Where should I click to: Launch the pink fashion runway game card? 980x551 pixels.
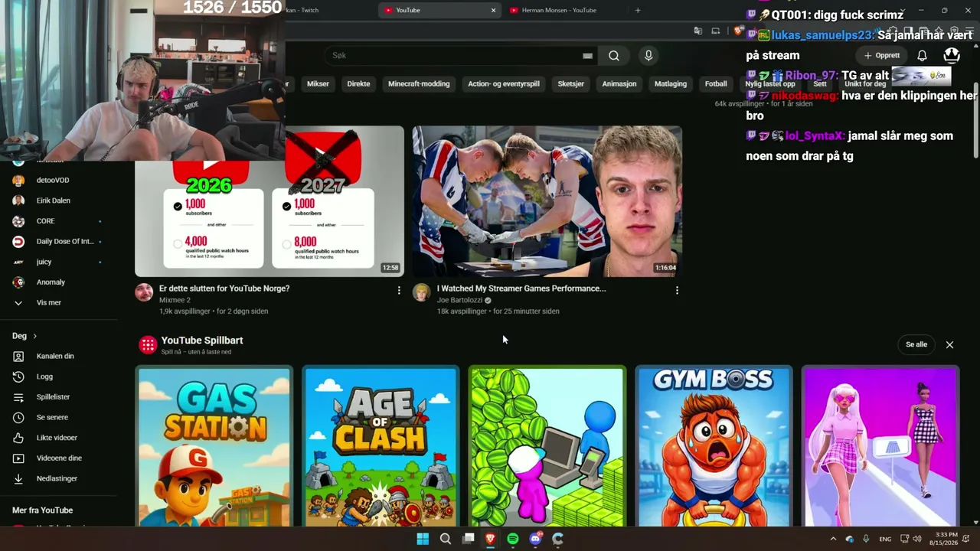pyautogui.click(x=880, y=447)
